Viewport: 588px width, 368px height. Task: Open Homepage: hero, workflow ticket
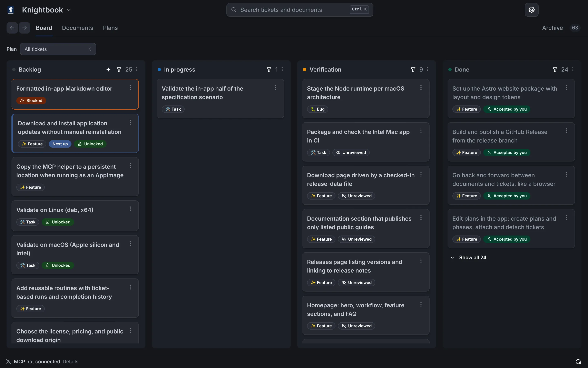point(366,315)
